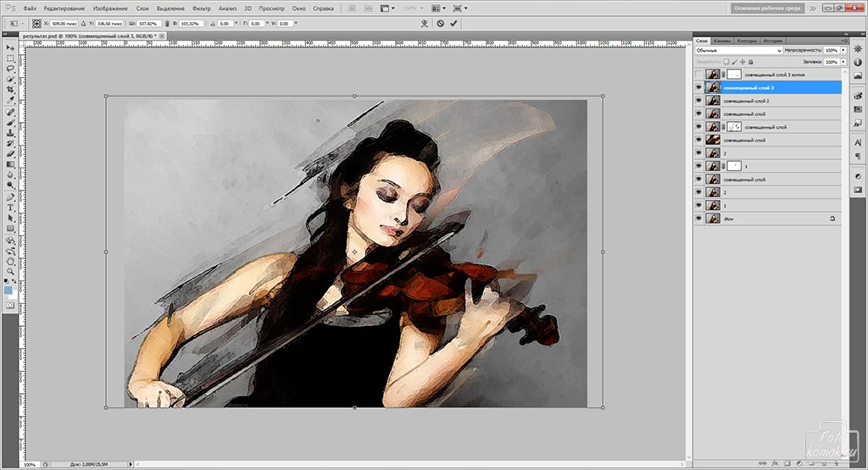Open the Swatches panel icon
Screen dimensions: 868x470
point(858,109)
